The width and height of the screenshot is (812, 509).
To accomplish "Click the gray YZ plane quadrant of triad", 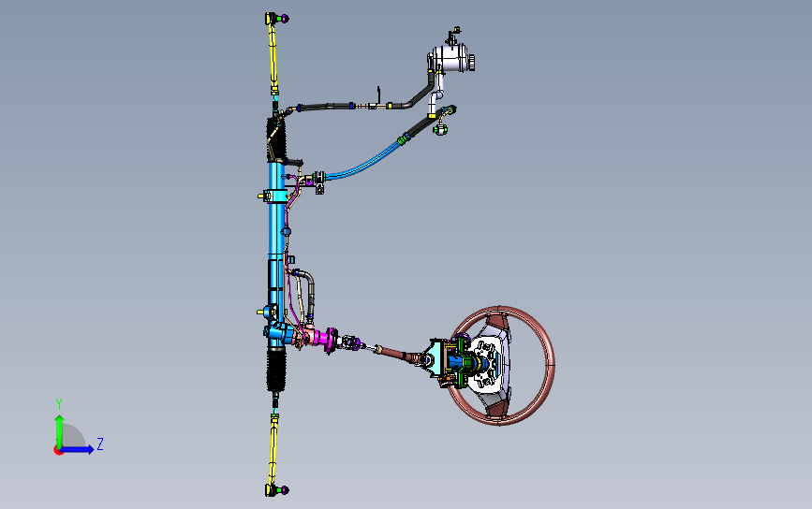I will [72, 436].
